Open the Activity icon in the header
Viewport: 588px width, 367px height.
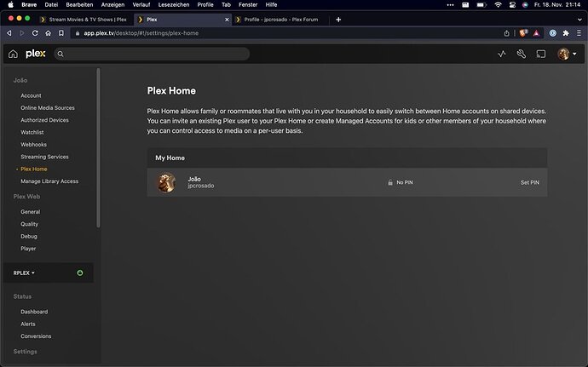[502, 54]
